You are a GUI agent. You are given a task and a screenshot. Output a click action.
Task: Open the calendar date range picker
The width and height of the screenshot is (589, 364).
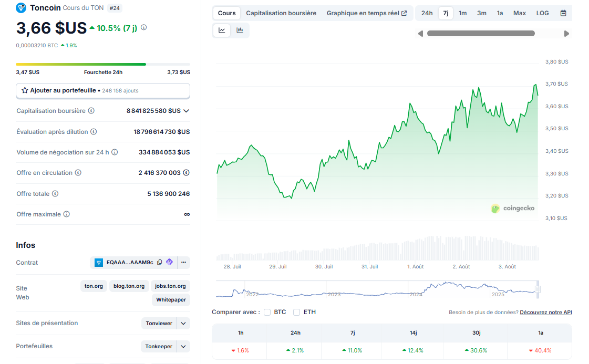pyautogui.click(x=563, y=13)
